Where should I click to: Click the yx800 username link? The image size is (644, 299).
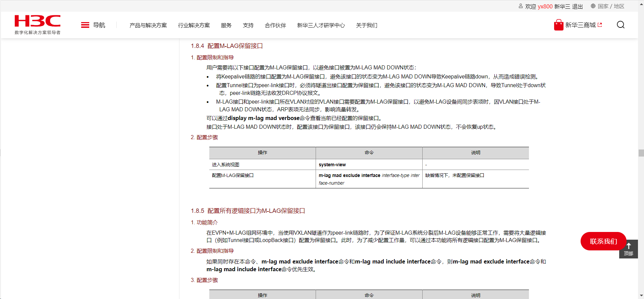pyautogui.click(x=545, y=6)
